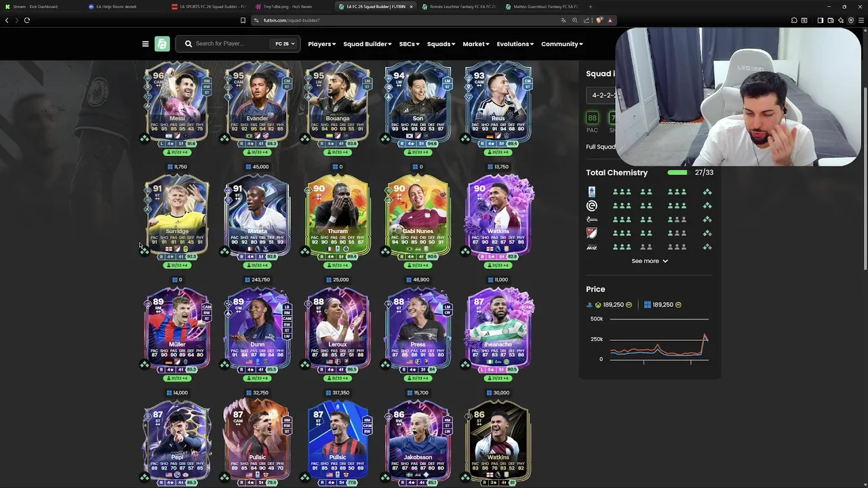Image resolution: width=868 pixels, height=488 pixels.
Task: Click chemistry icon beside Leroux card
Action: point(304,365)
